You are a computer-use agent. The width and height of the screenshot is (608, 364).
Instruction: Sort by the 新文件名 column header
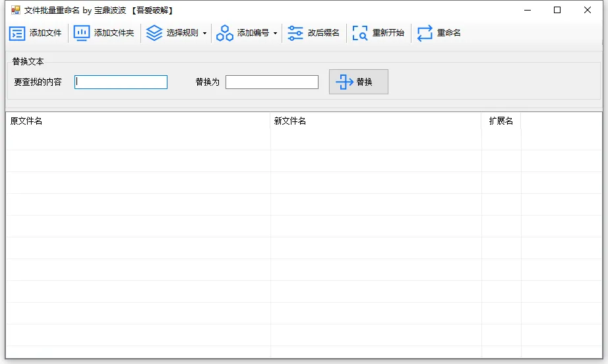[376, 121]
